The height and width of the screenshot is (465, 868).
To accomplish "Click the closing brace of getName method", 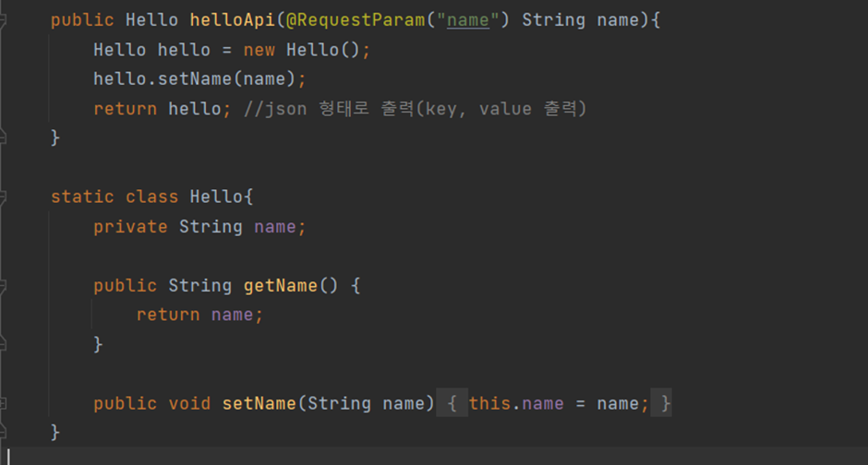I will click(98, 344).
